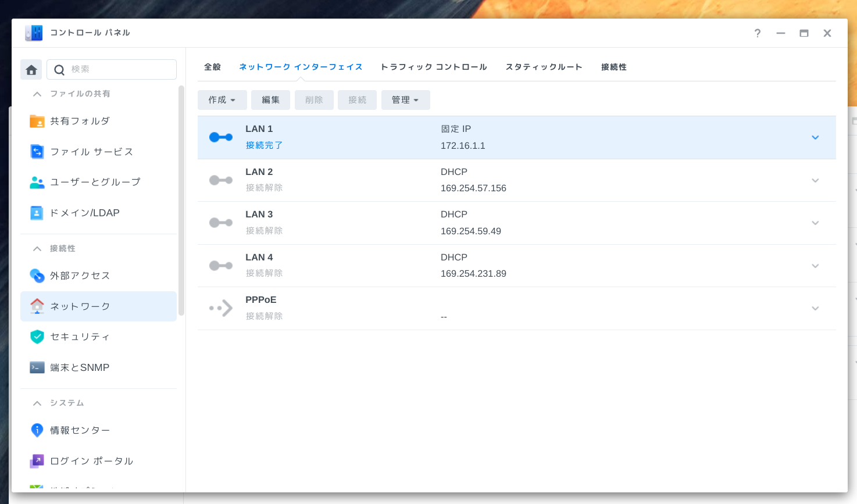Click the LAN 2 interface name
The height and width of the screenshot is (504, 857).
click(259, 172)
